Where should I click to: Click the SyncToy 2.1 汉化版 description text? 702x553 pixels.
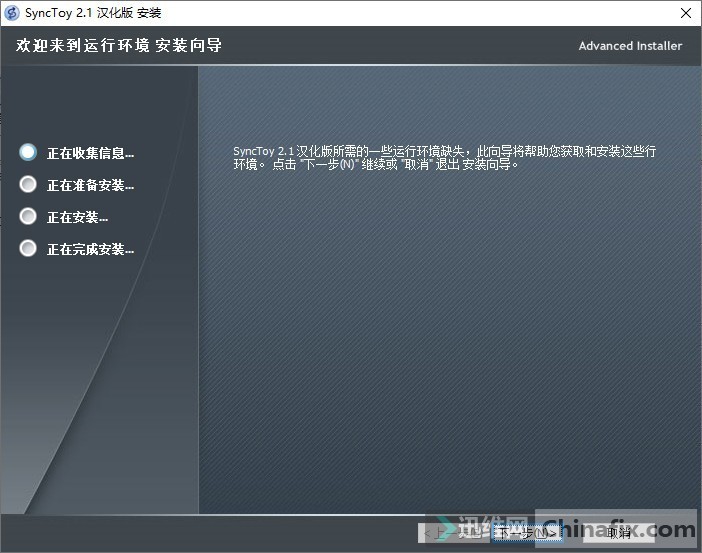coord(444,158)
